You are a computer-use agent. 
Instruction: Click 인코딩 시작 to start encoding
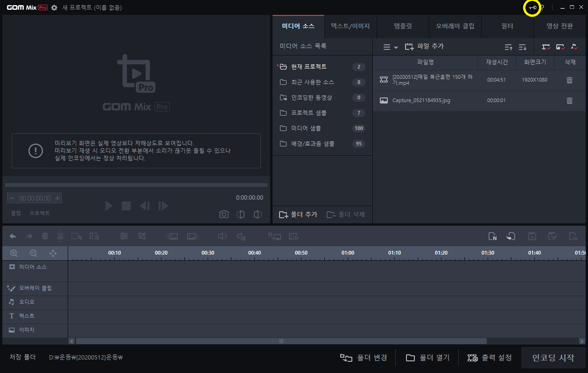(x=553, y=358)
